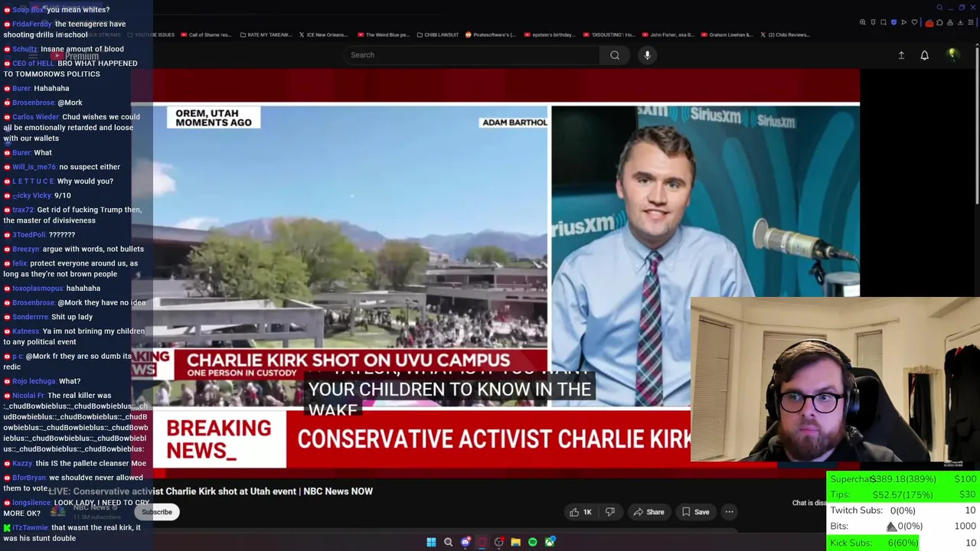Like the video with thumbs up
Screen dimensions: 980x551
point(581,512)
